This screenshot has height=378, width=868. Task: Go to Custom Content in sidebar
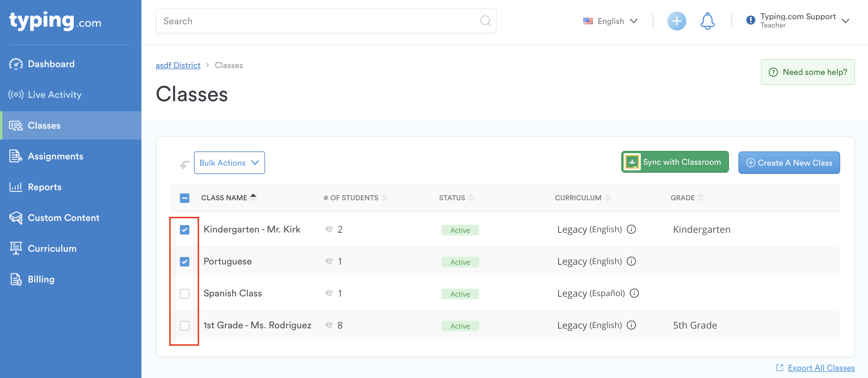(63, 218)
